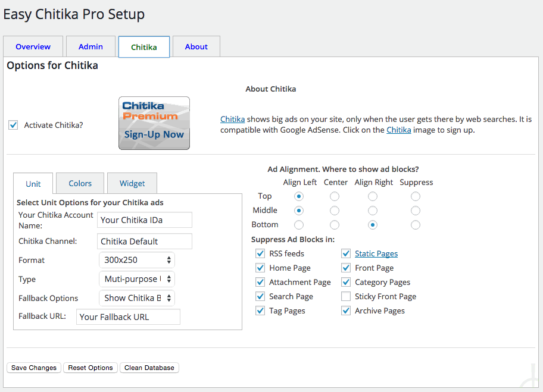The width and height of the screenshot is (543, 392).
Task: Uncheck the Tag Pages checkbox
Action: (260, 311)
